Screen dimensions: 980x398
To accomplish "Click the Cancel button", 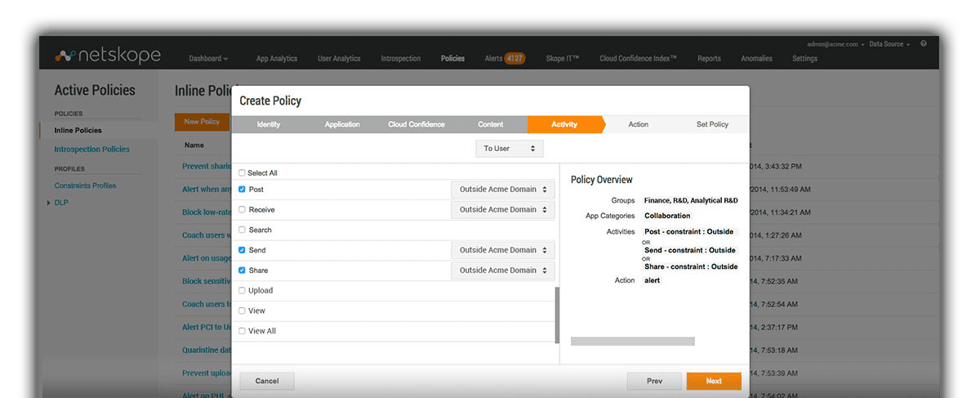I will 267,381.
